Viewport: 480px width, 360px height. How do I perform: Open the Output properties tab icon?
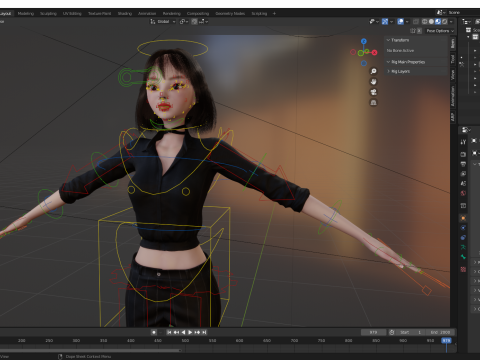click(463, 164)
